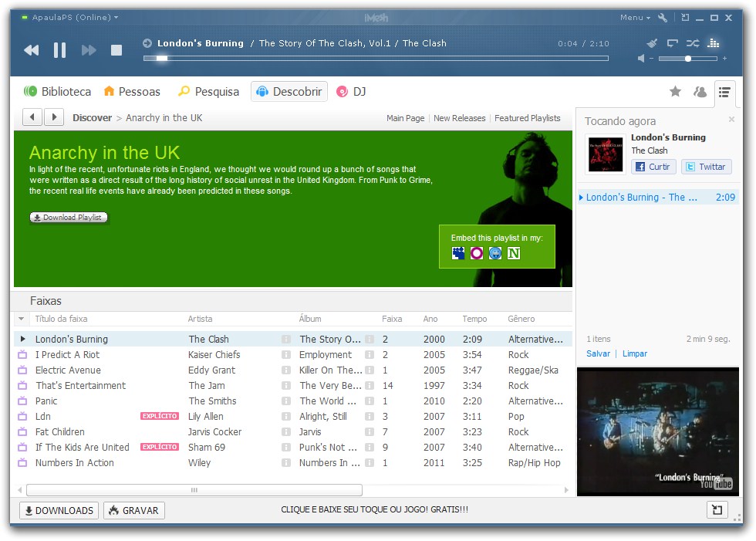Click info icon beside Kaiser Chiefs
Viewport: 756px width, 541px height.
click(286, 355)
